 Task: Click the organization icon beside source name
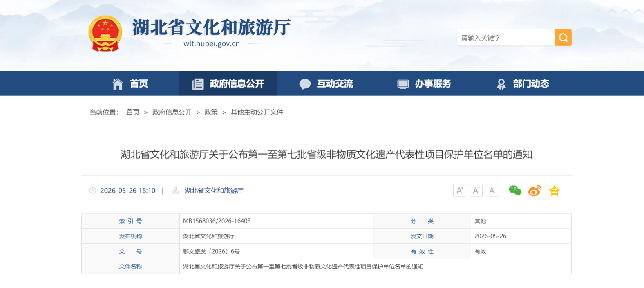(175, 191)
